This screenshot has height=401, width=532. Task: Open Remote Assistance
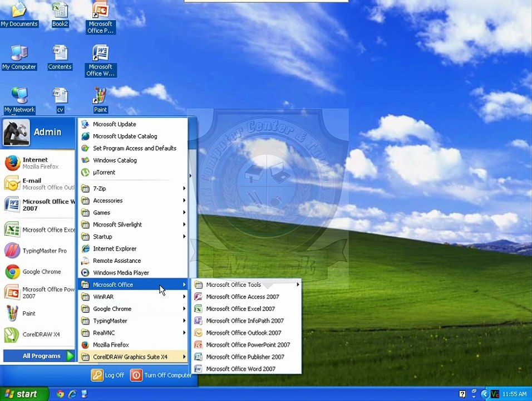133,261
